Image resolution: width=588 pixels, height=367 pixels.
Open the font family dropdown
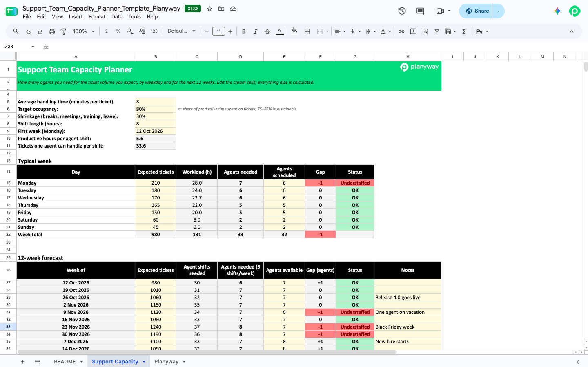[182, 31]
